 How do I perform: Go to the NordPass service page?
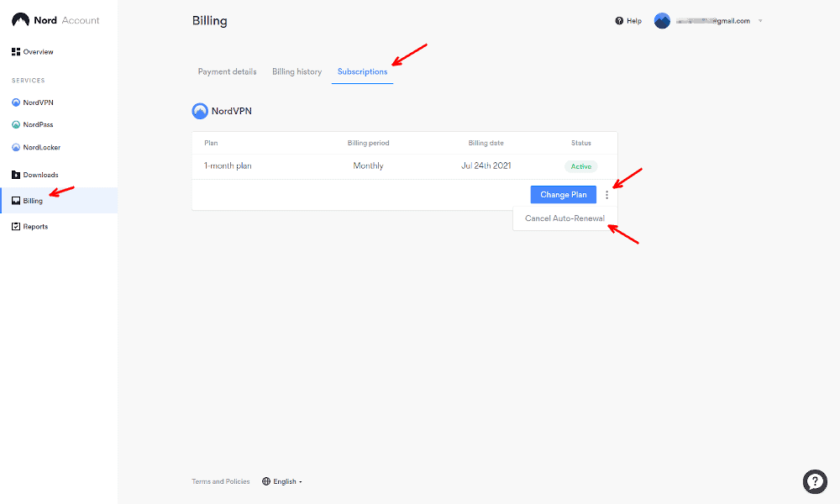38,124
